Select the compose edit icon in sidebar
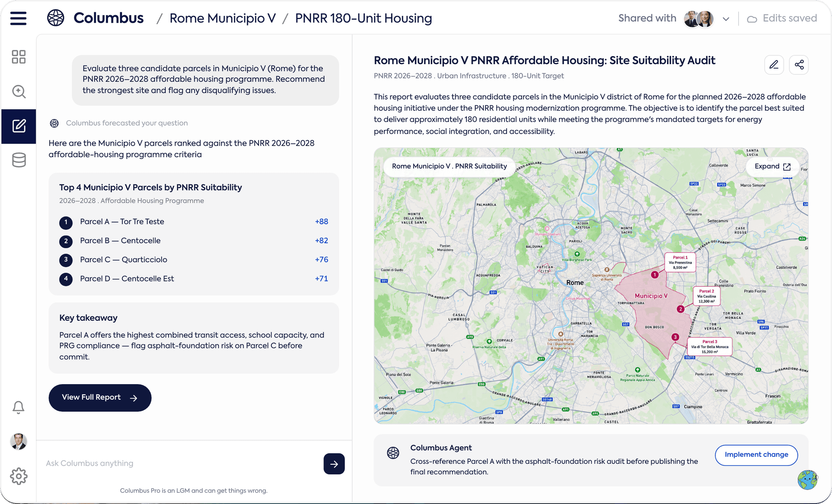This screenshot has height=504, width=832. click(x=19, y=126)
